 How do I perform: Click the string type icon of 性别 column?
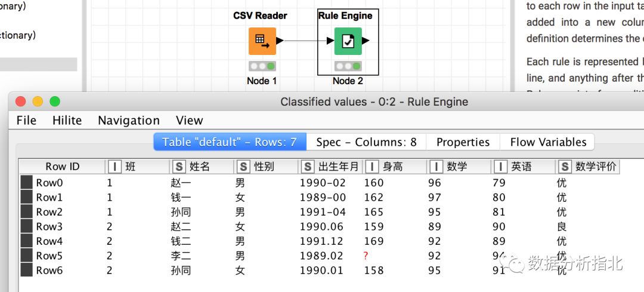pyautogui.click(x=243, y=167)
